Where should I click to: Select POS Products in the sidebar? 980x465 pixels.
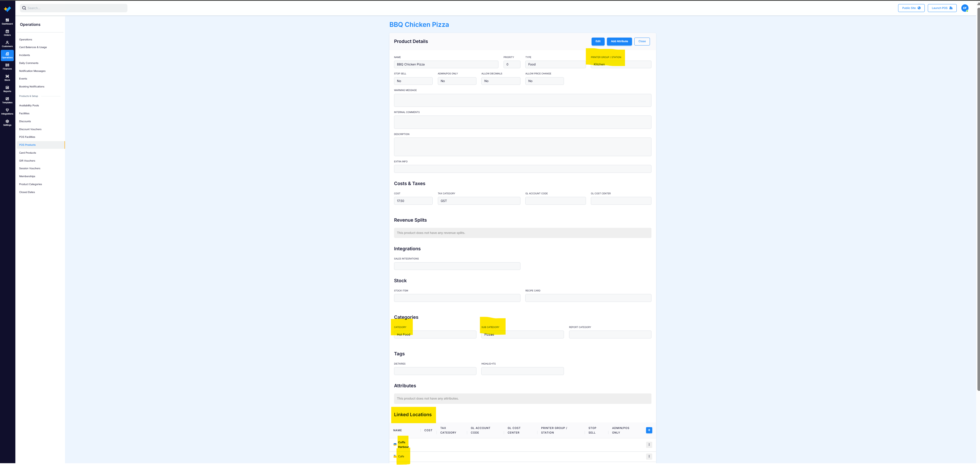click(x=41, y=145)
